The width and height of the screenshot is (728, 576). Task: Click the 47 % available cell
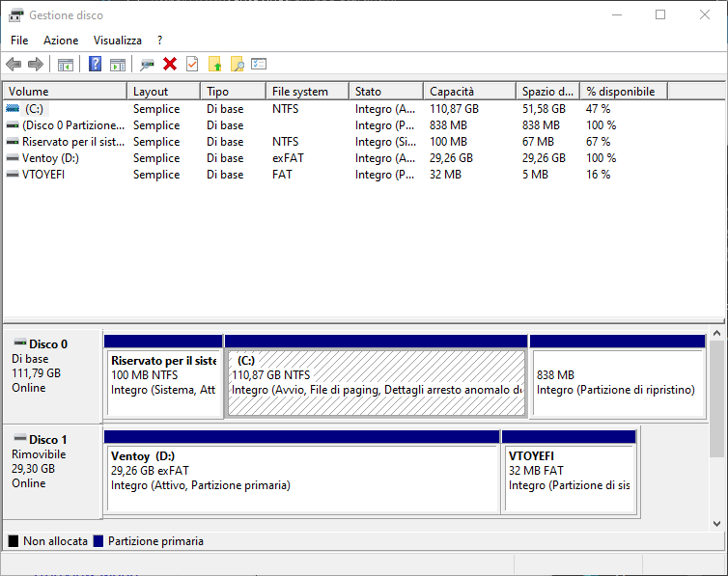pyautogui.click(x=598, y=109)
